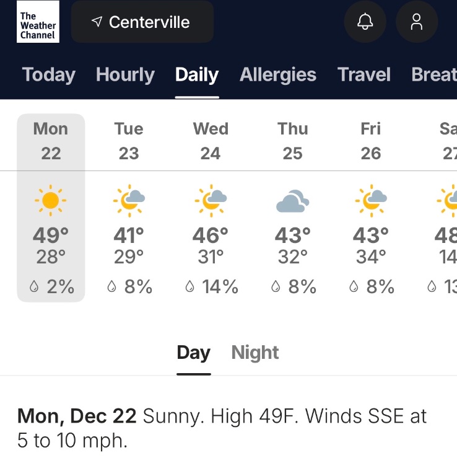Tap Thursday's cloudy weather icon
This screenshot has height=476, width=457.
pos(292,200)
